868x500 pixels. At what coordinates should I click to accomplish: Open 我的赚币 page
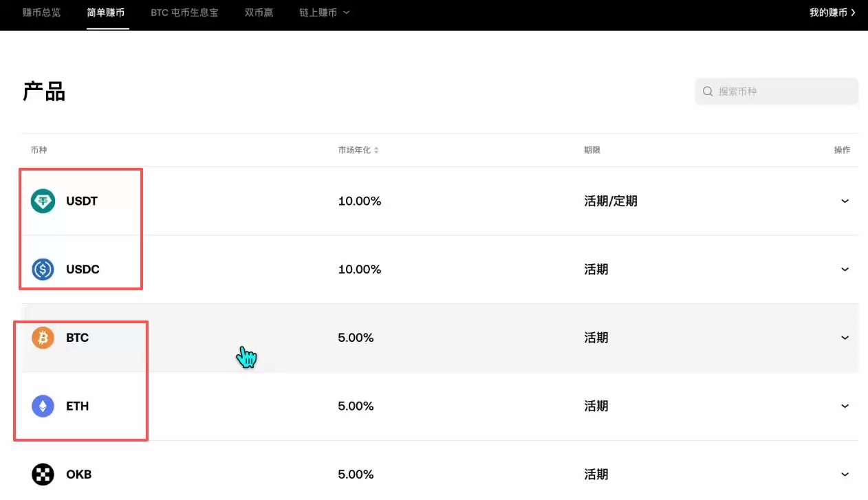coord(829,12)
